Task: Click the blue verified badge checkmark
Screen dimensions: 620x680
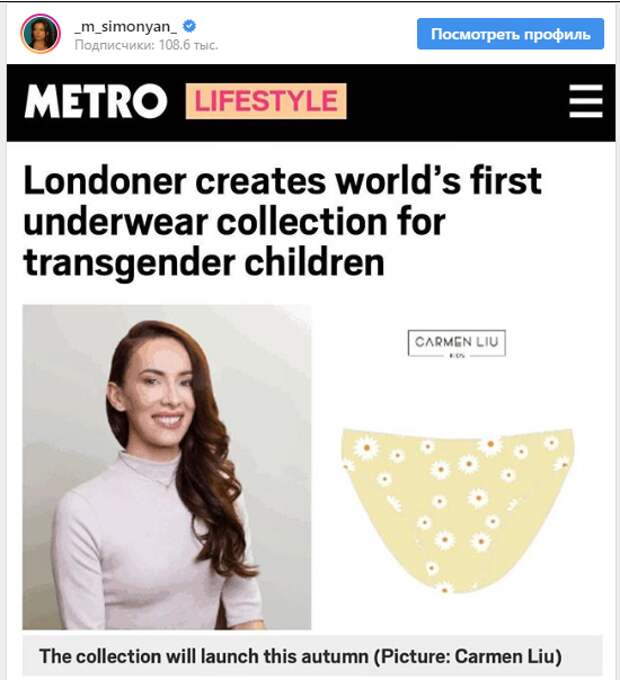Action: coord(189,26)
